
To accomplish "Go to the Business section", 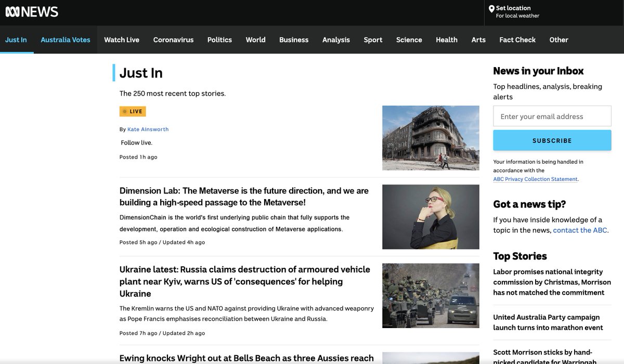I will tap(294, 40).
